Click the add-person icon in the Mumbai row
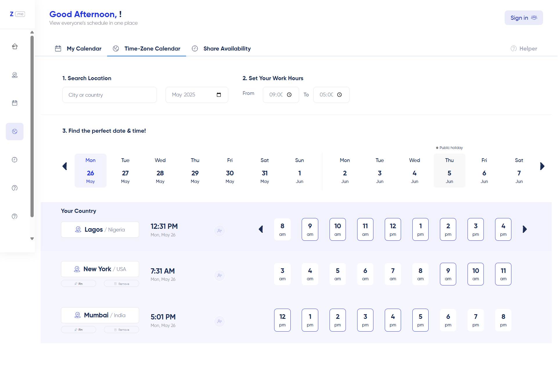559x392 pixels. (x=220, y=321)
